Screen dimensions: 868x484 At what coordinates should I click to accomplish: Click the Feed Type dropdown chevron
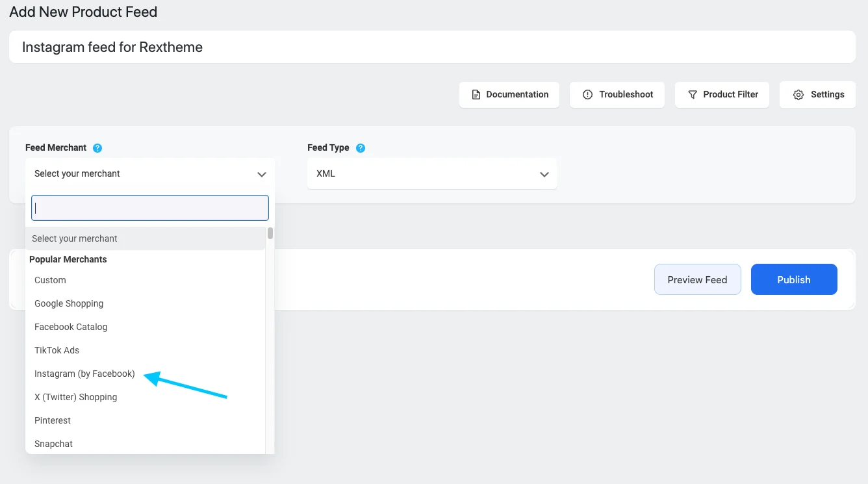point(544,174)
